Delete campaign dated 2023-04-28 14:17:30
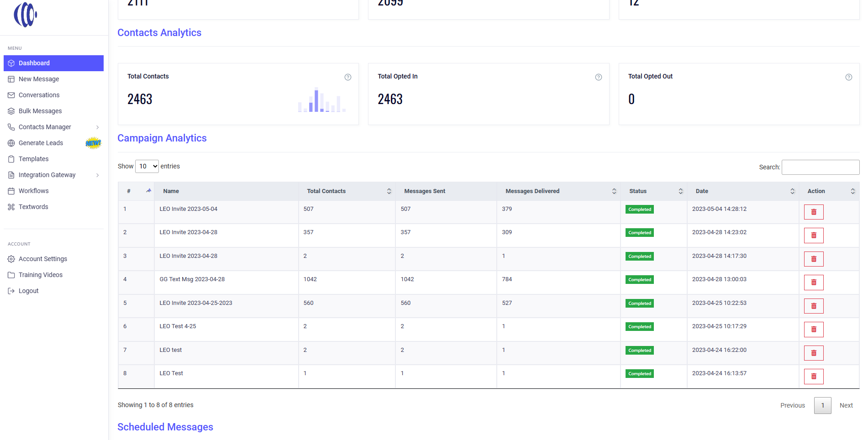 point(813,259)
